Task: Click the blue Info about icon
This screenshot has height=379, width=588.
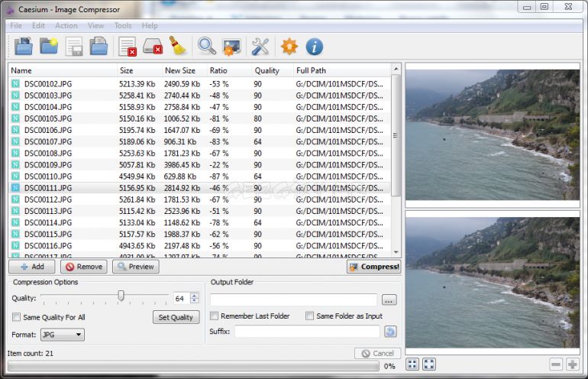Action: [x=315, y=47]
